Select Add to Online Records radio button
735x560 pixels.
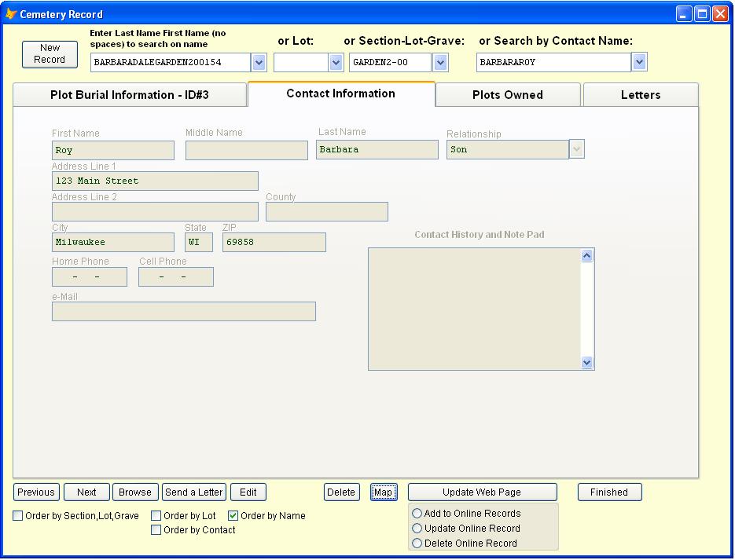417,513
